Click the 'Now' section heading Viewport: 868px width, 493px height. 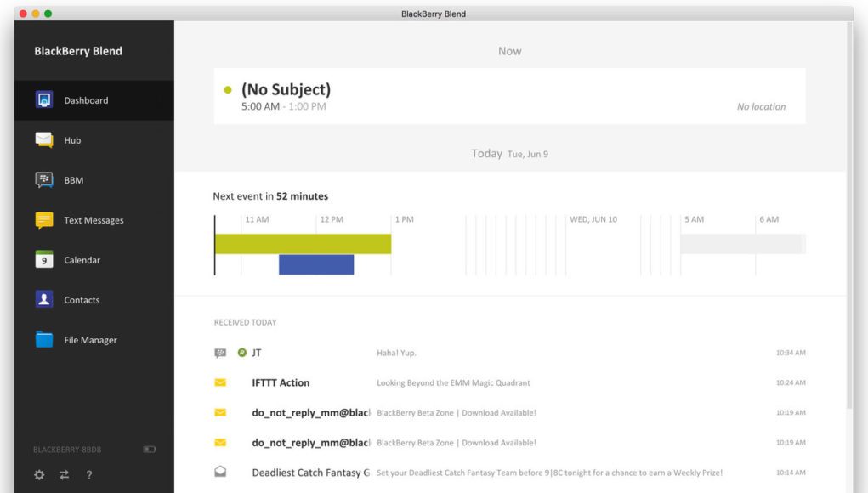pos(510,51)
